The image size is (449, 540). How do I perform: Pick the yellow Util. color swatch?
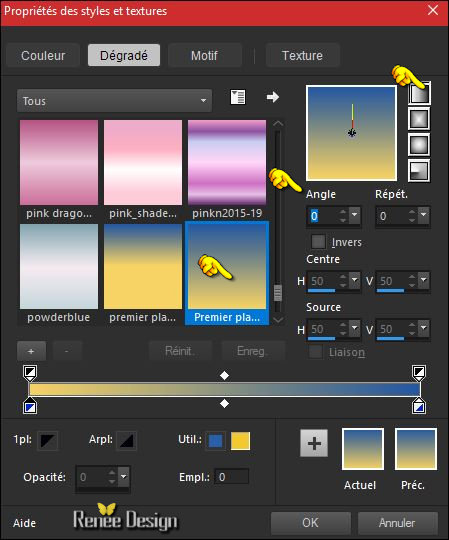click(240, 441)
